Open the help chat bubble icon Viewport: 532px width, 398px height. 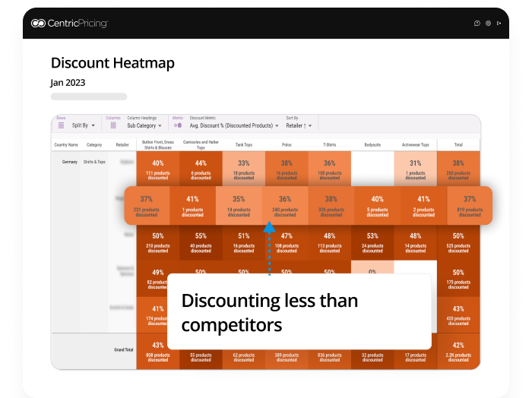(477, 24)
